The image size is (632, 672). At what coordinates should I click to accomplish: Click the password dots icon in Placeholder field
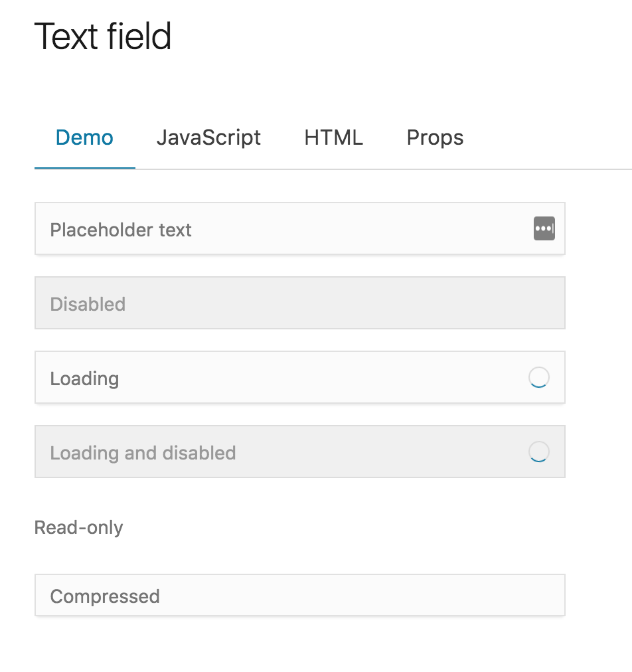pyautogui.click(x=544, y=228)
